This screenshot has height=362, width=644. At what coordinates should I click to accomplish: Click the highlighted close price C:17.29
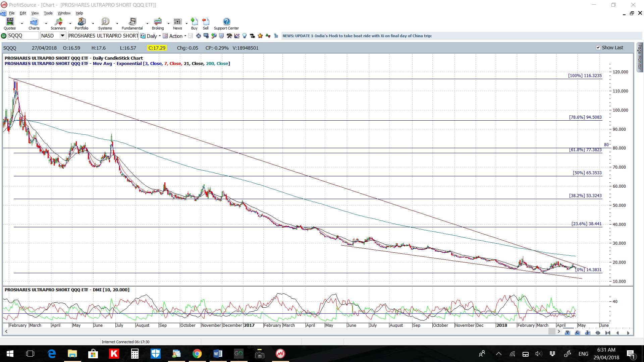[x=157, y=48]
